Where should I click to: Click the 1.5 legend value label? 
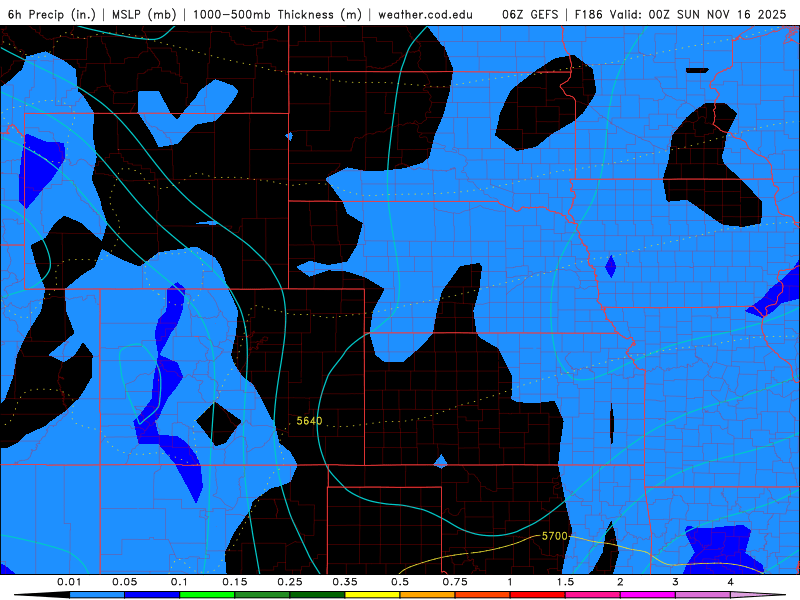click(x=565, y=582)
